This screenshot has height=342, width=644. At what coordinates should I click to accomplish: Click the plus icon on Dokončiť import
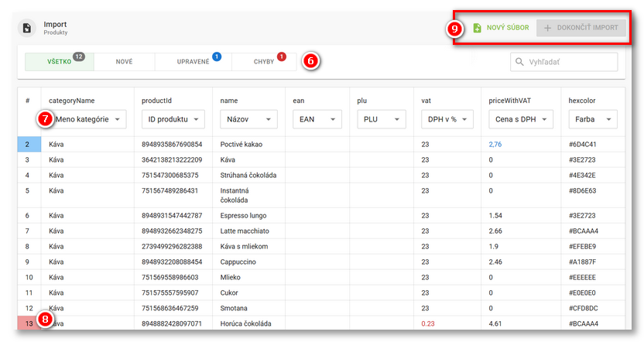point(547,28)
